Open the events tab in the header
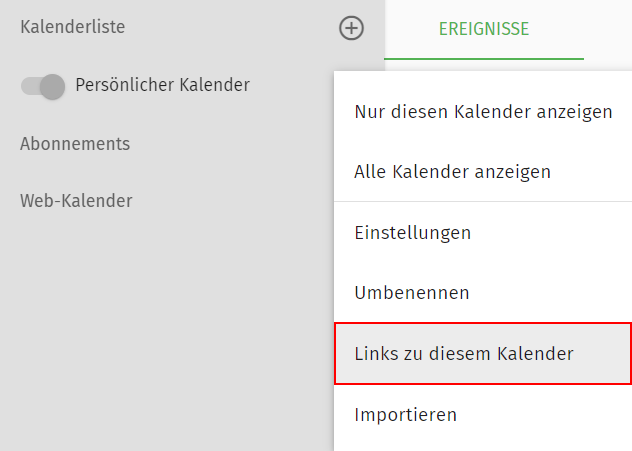The width and height of the screenshot is (632, 451). pos(484,29)
